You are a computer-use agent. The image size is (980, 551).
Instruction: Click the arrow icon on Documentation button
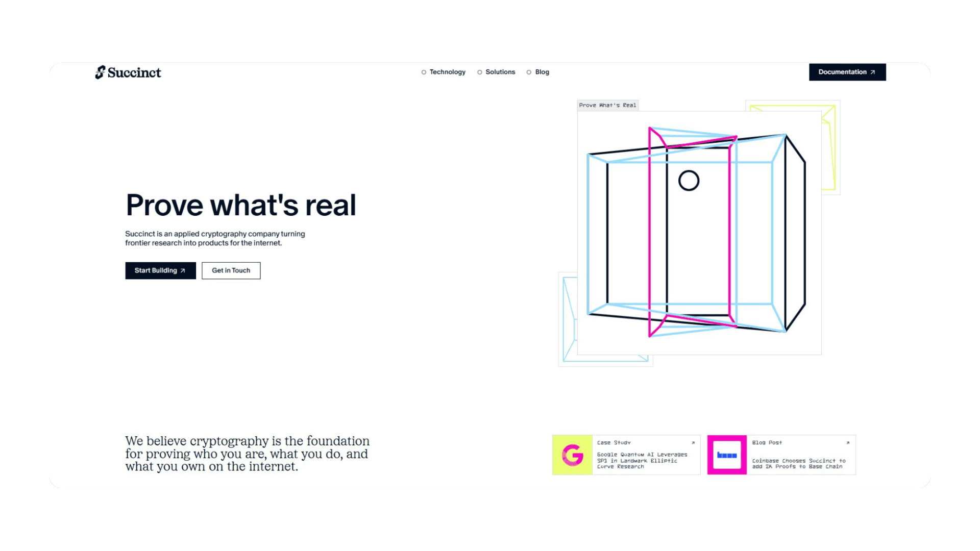(873, 72)
